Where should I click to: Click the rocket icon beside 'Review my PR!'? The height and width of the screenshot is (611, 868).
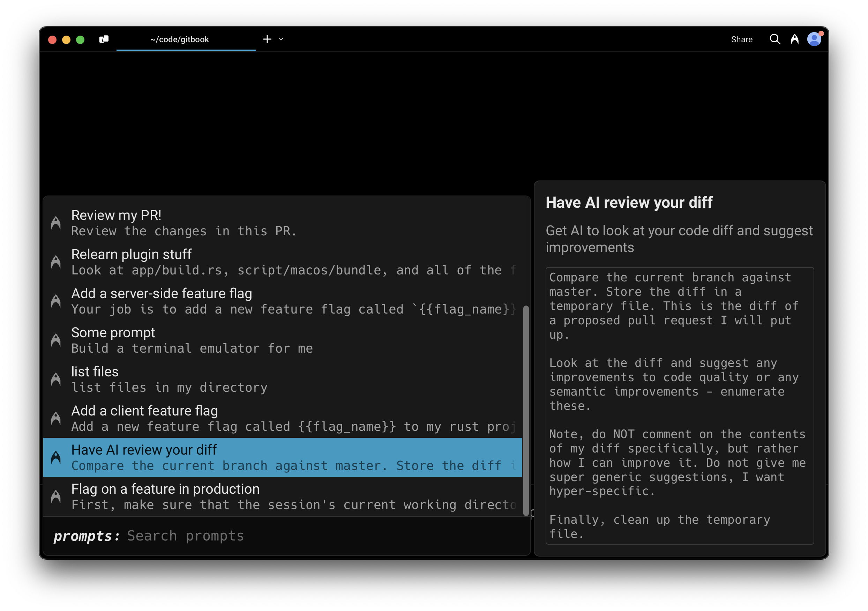(55, 222)
